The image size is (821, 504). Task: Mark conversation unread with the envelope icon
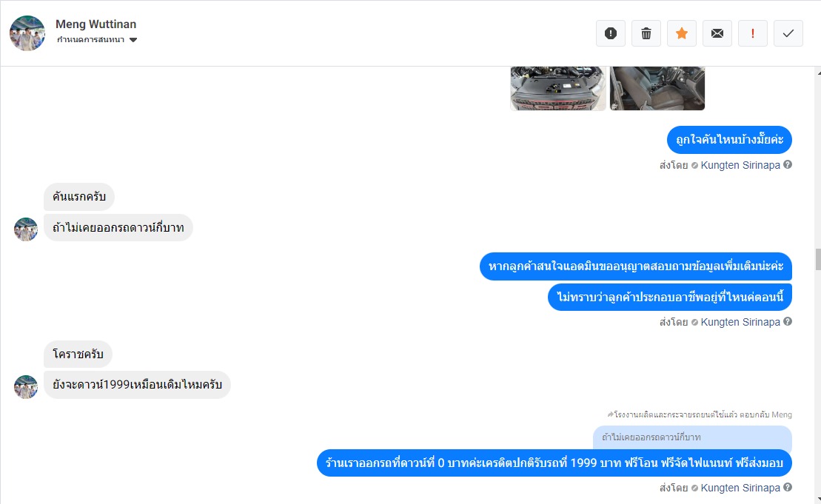[x=717, y=33]
